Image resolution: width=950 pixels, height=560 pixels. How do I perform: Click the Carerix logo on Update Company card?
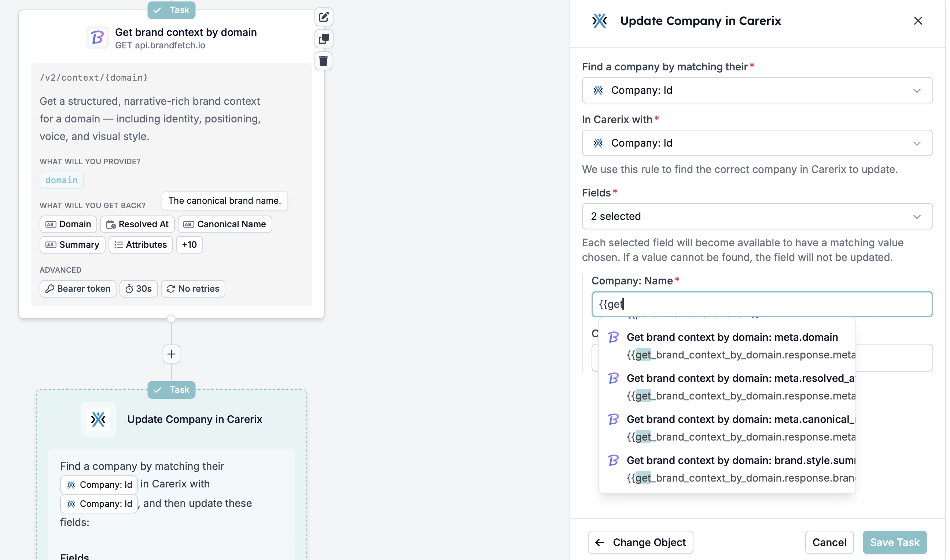click(98, 419)
